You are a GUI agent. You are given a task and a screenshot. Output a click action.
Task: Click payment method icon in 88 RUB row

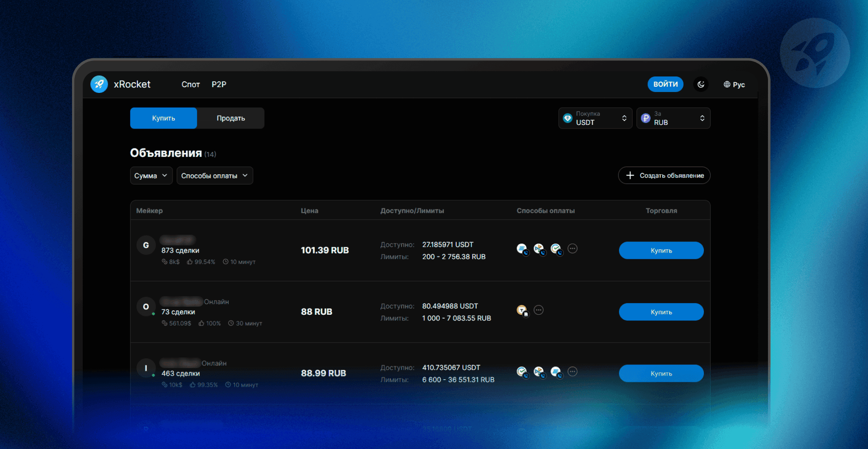(522, 310)
